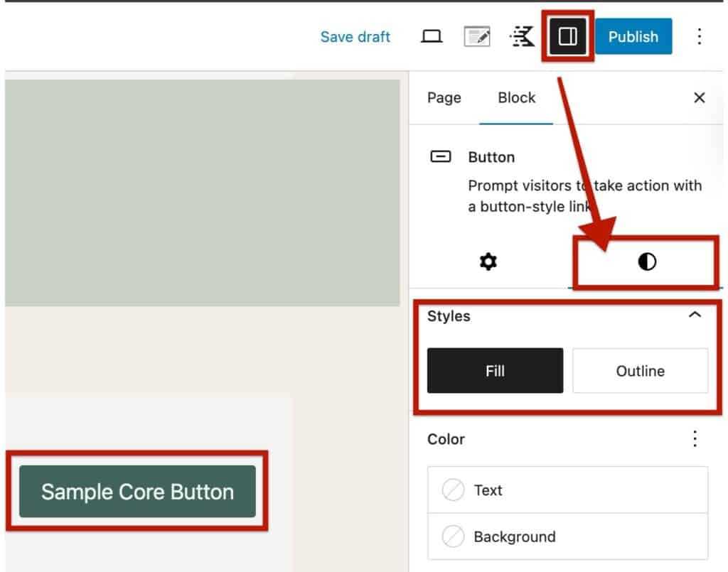Click the Astra lightning customizer icon
The height and width of the screenshot is (572, 728).
pos(523,37)
